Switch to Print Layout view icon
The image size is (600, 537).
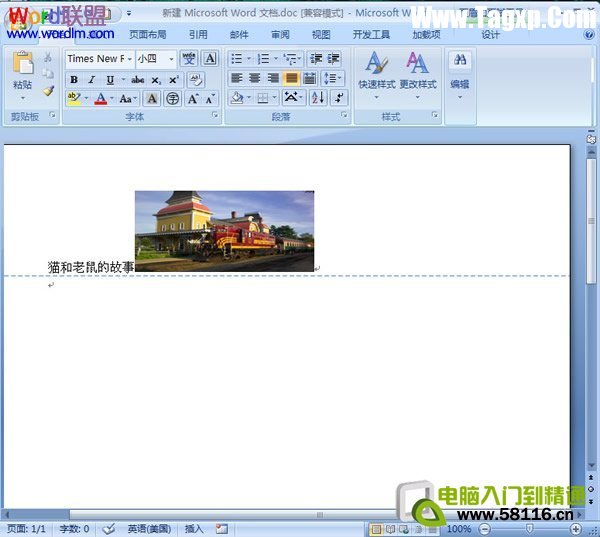click(x=376, y=529)
